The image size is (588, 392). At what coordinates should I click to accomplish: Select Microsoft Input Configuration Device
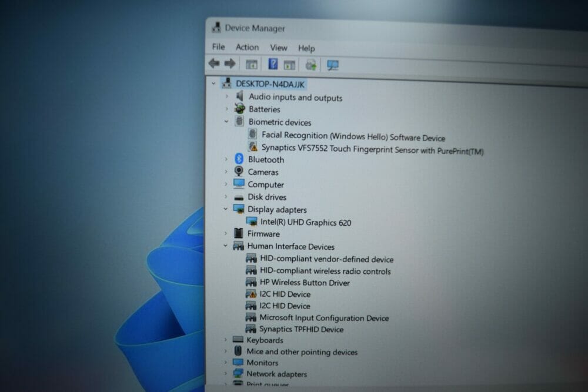[x=324, y=318]
